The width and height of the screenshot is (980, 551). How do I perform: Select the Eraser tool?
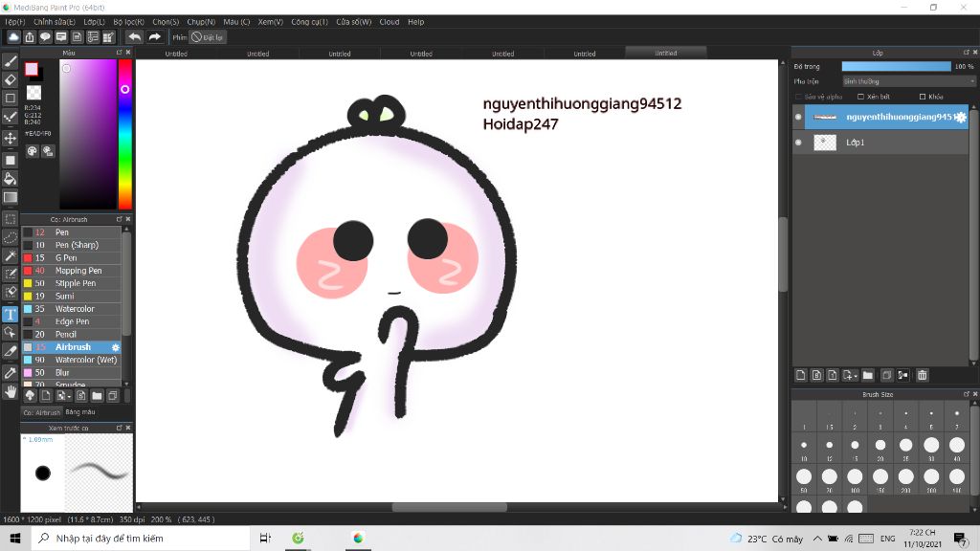coord(11,80)
